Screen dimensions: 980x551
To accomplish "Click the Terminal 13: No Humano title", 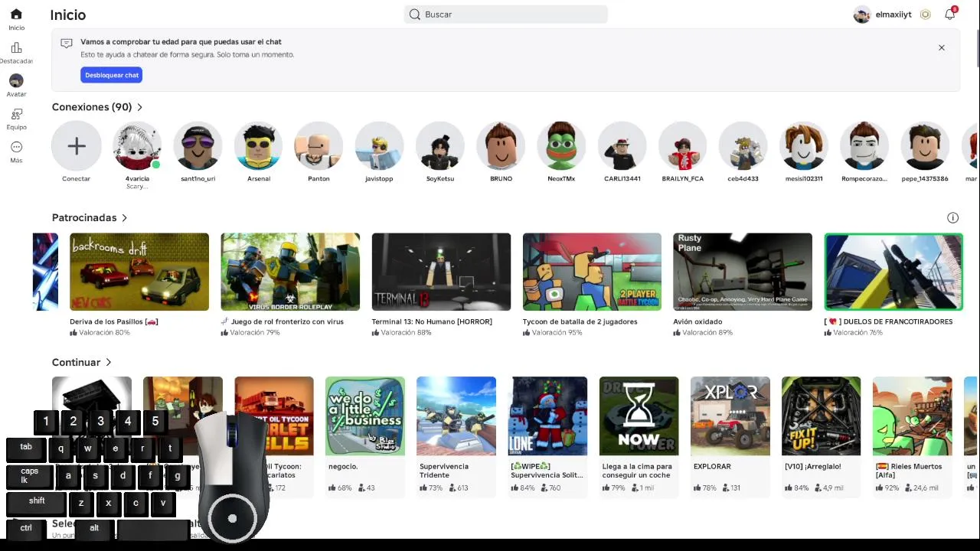I will tap(432, 322).
